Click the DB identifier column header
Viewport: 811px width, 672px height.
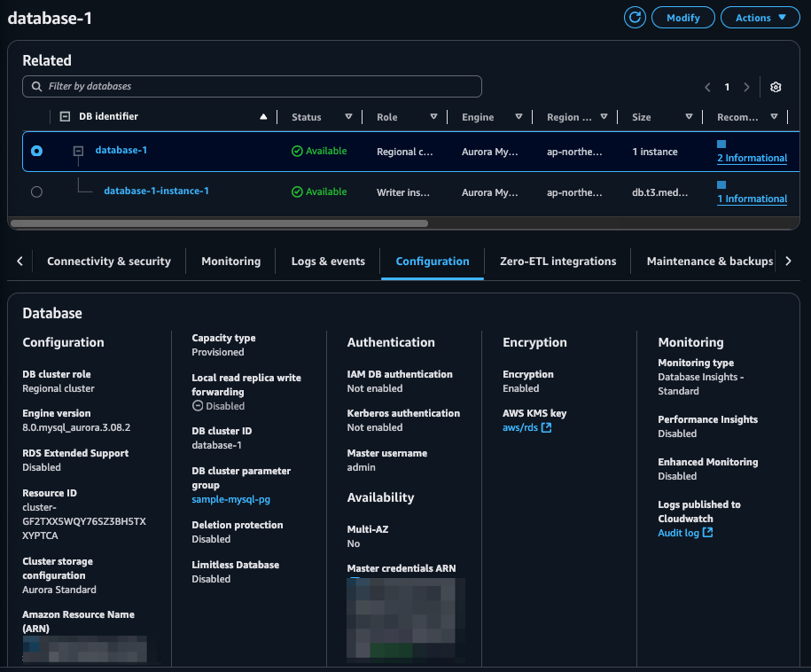click(x=109, y=116)
